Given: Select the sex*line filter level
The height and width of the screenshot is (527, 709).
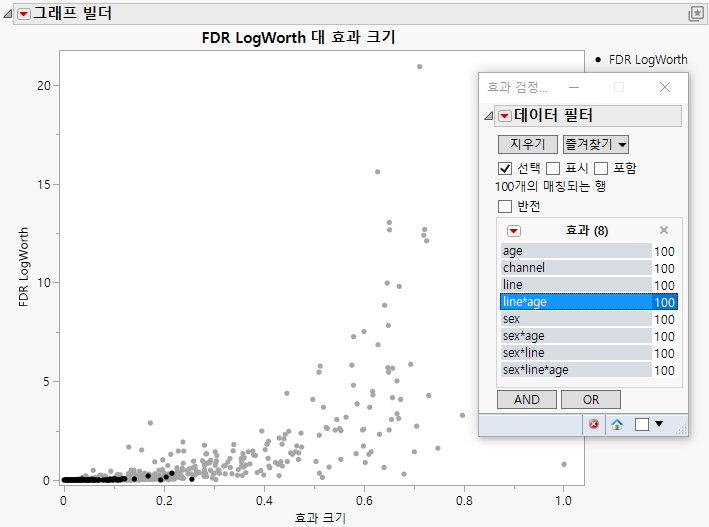Looking at the screenshot, I should click(x=589, y=353).
